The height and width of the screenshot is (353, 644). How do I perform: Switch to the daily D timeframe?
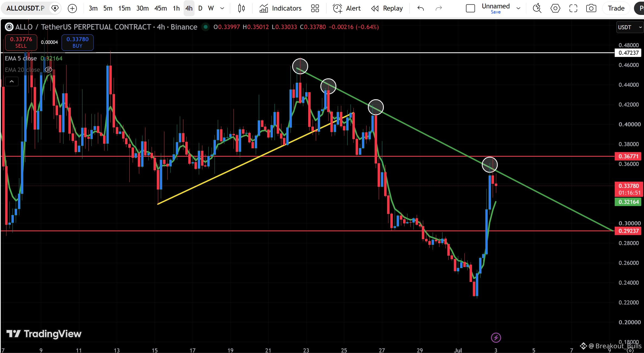(200, 8)
